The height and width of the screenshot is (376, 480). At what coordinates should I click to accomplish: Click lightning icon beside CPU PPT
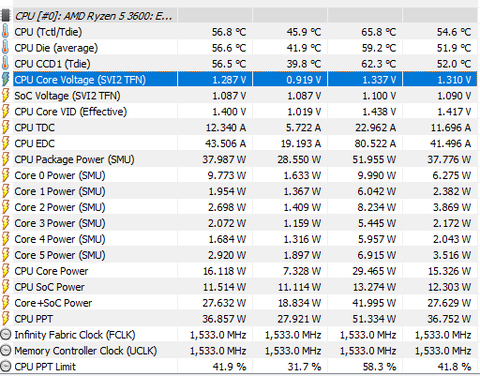6,319
